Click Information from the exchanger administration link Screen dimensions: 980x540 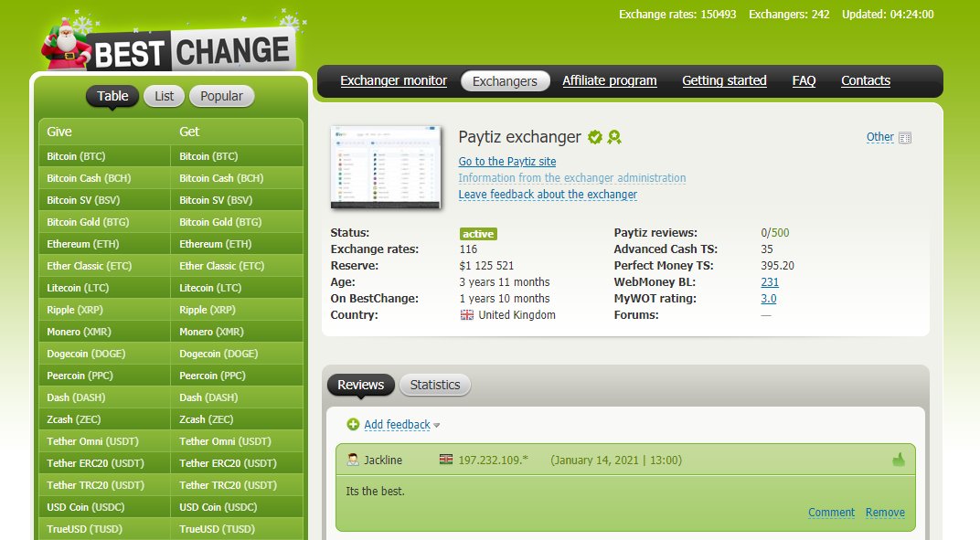click(572, 178)
